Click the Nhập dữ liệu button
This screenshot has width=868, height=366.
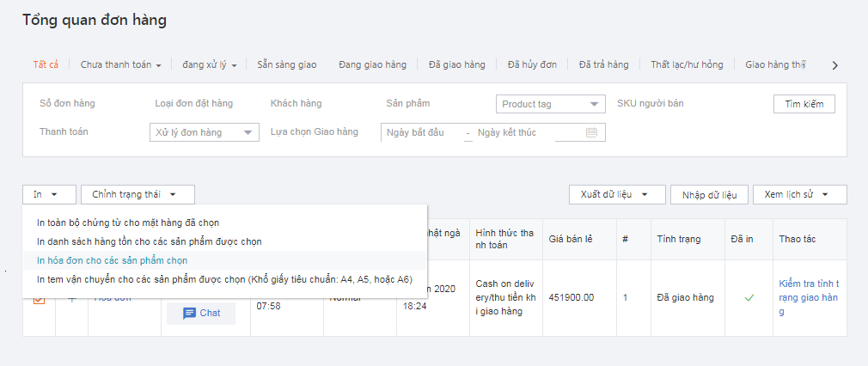point(709,195)
